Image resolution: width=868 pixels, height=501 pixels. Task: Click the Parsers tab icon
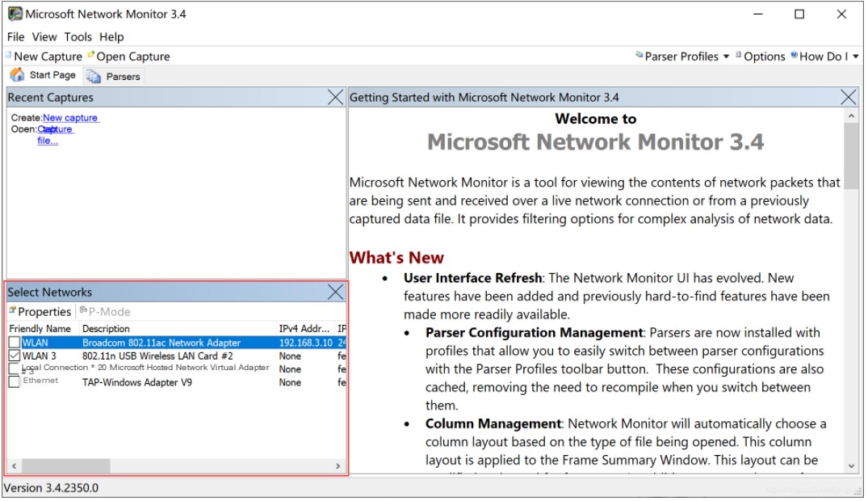(x=94, y=77)
